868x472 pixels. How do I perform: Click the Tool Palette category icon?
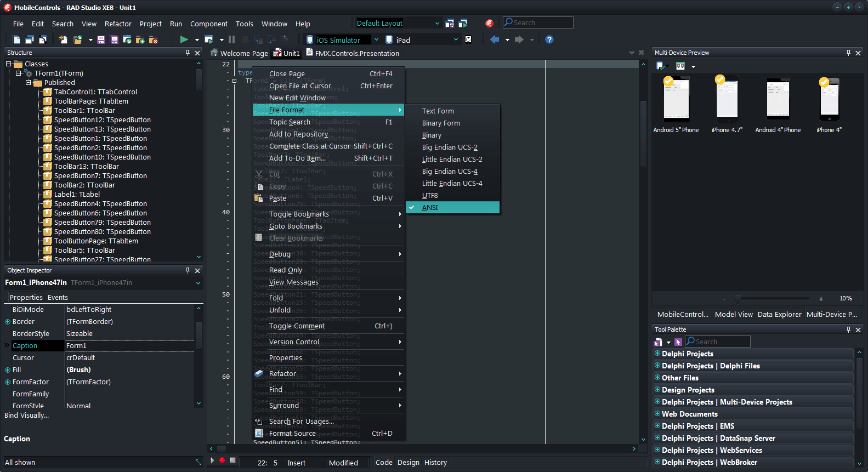click(x=658, y=342)
